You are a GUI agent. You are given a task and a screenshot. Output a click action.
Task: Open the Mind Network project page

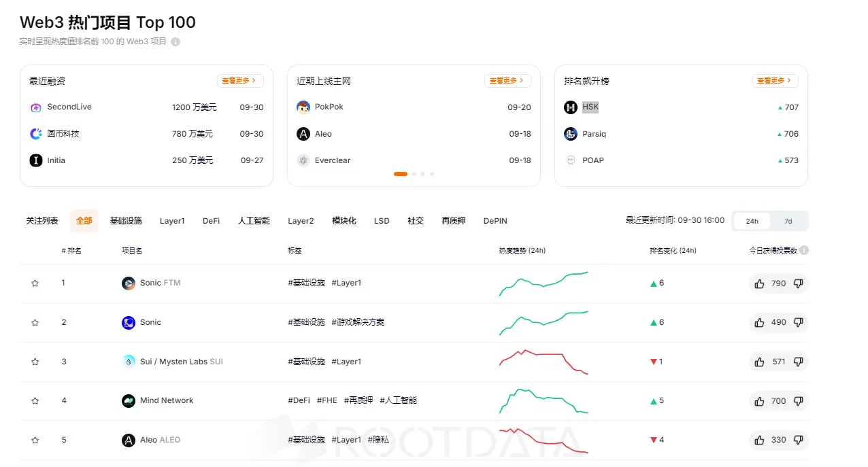tap(166, 401)
